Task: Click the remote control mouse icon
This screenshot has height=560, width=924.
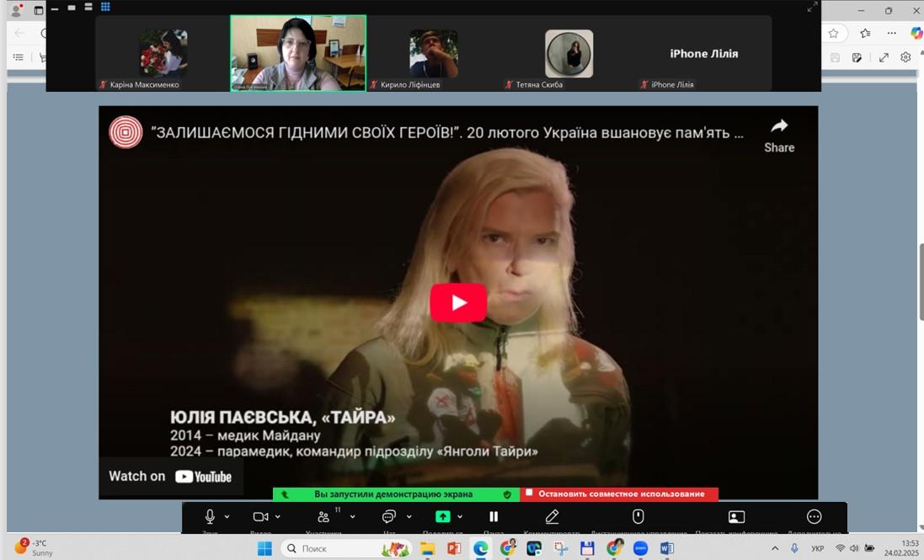Action: pyautogui.click(x=638, y=516)
